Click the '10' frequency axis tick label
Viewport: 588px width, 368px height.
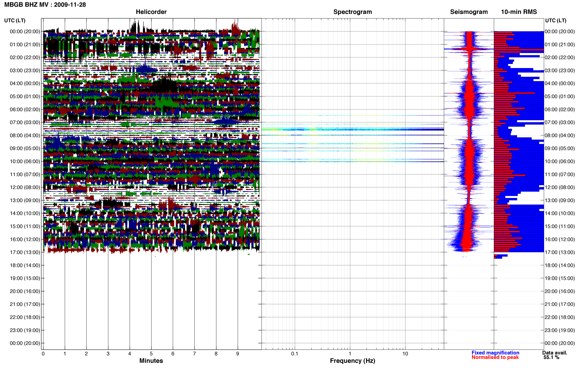pos(405,354)
